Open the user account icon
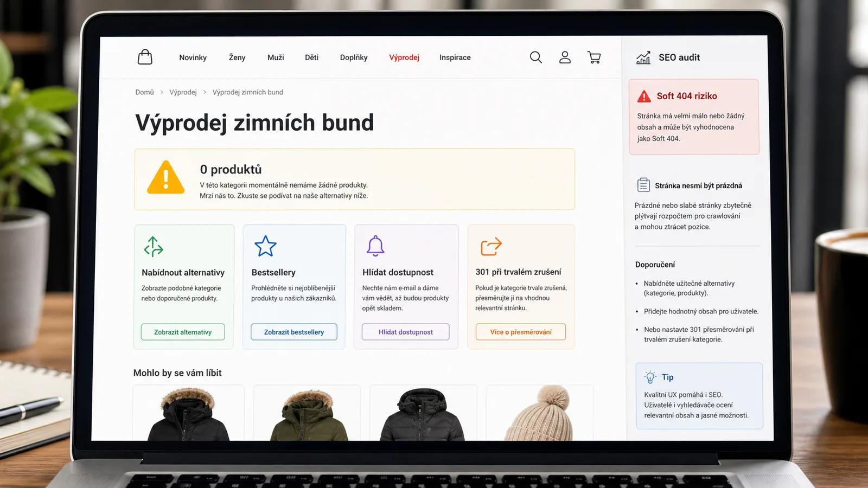 (x=565, y=57)
